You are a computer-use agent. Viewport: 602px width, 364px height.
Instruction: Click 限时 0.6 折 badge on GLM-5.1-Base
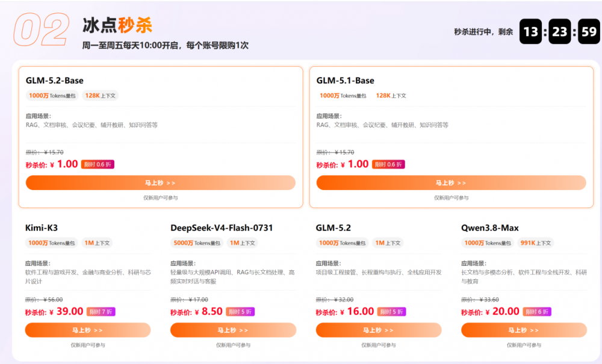(x=388, y=164)
